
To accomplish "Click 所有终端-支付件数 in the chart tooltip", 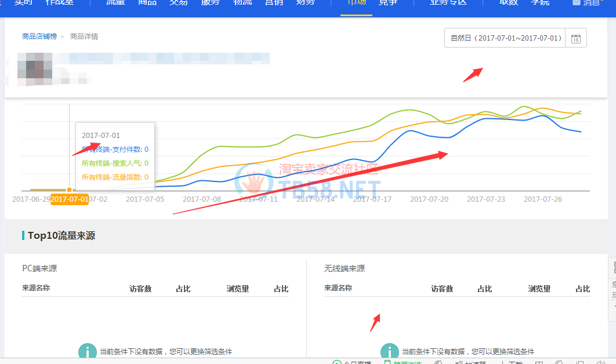I will tap(115, 150).
